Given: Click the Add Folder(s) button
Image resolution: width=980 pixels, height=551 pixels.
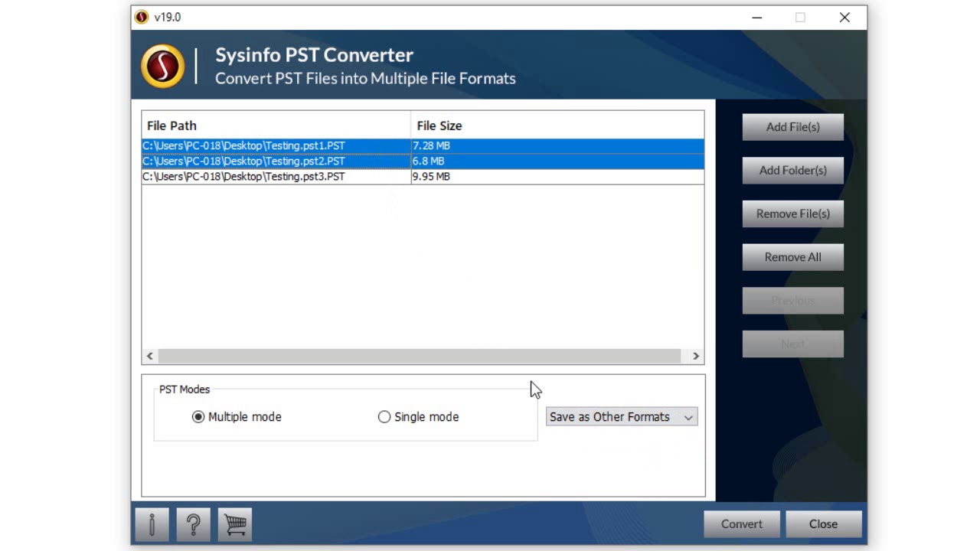Looking at the screenshot, I should [x=793, y=170].
